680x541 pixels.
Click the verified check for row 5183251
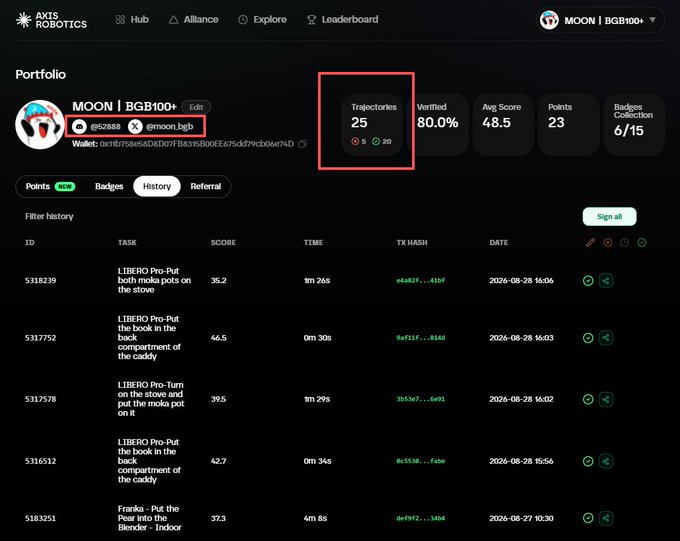588,518
